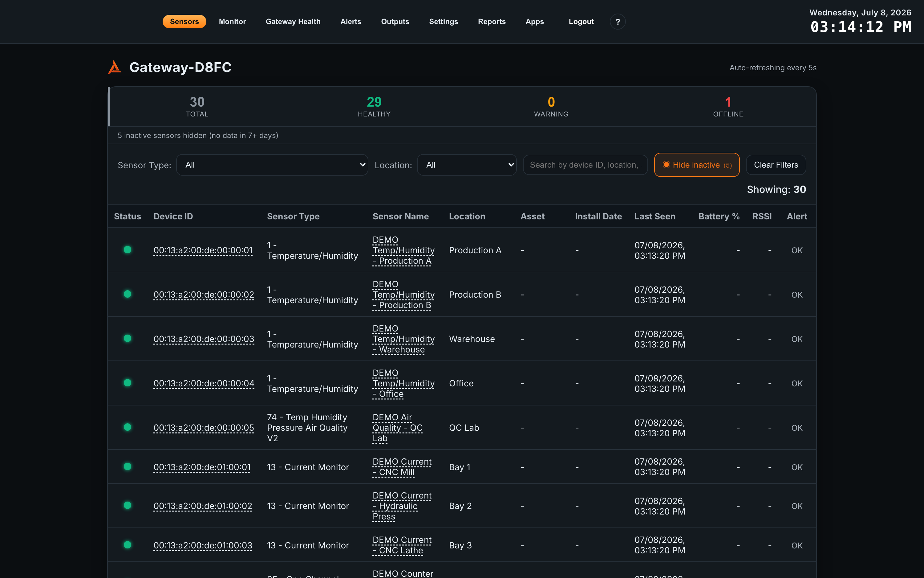
Task: Open the help question mark icon
Action: pyautogui.click(x=618, y=22)
